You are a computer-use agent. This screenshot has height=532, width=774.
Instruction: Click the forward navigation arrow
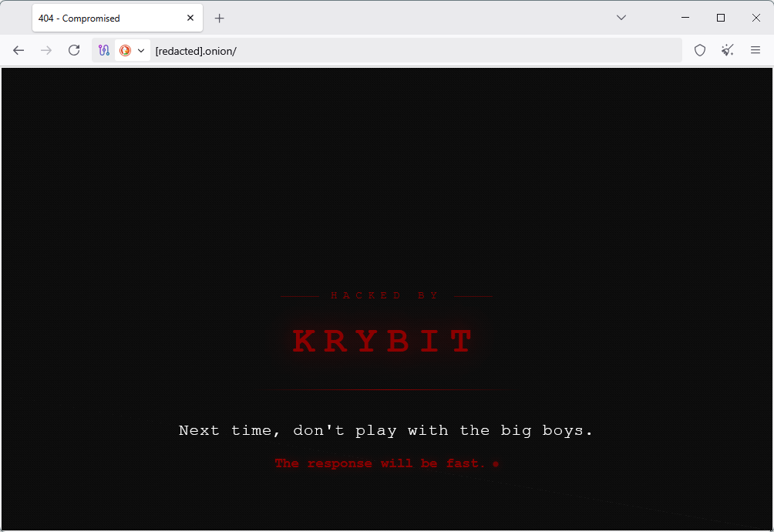(46, 50)
